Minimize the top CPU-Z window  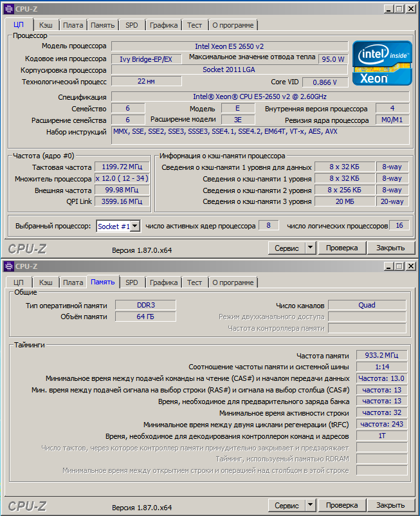[x=388, y=9]
